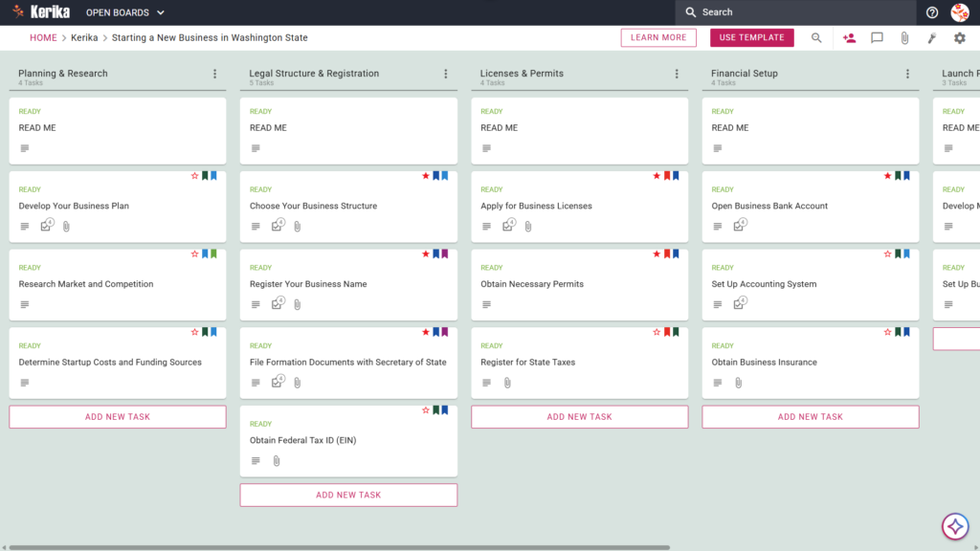
Task: Add new task in Planning & Research
Action: 118,417
